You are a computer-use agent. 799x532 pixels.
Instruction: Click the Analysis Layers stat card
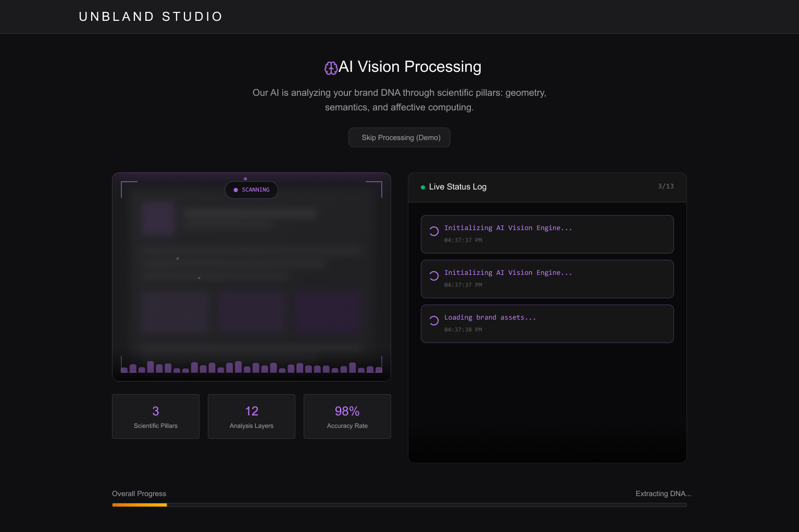tap(252, 416)
